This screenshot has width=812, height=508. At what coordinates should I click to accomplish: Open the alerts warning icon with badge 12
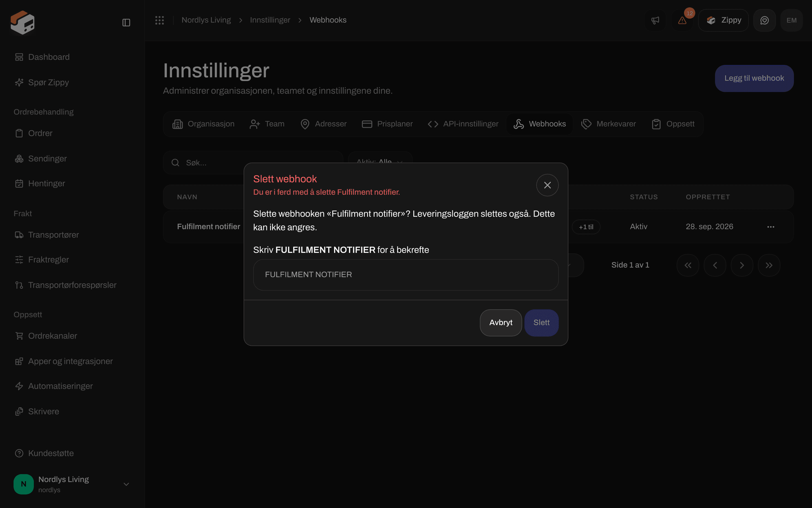682,20
